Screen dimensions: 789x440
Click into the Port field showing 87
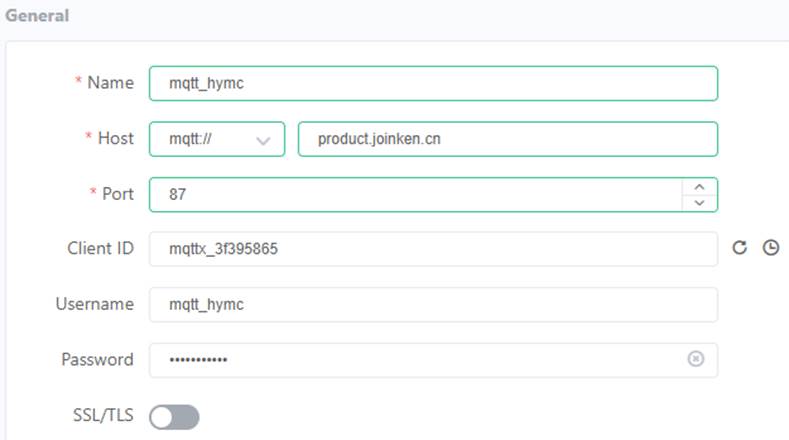point(416,195)
